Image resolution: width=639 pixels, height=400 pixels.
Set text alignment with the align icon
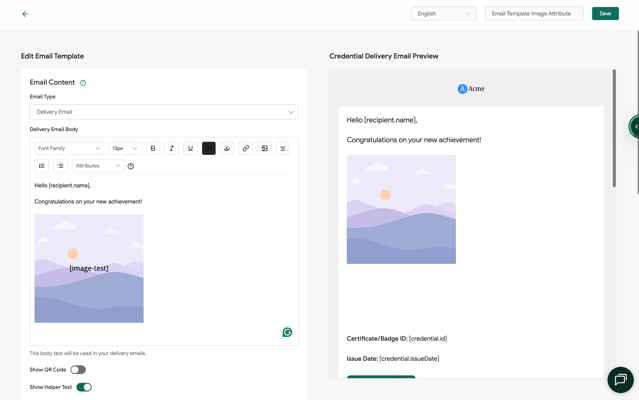[x=283, y=148]
